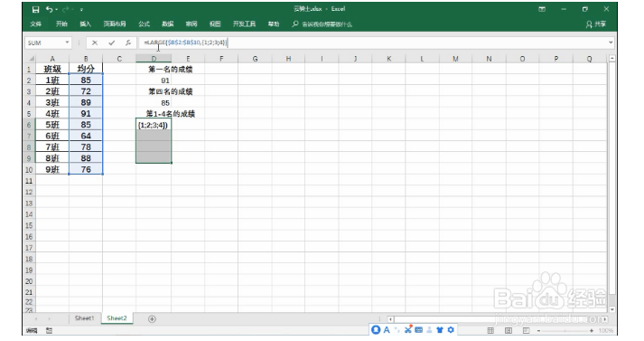Viewport: 644px width, 341px height.
Task: Select column M header
Action: click(455, 59)
